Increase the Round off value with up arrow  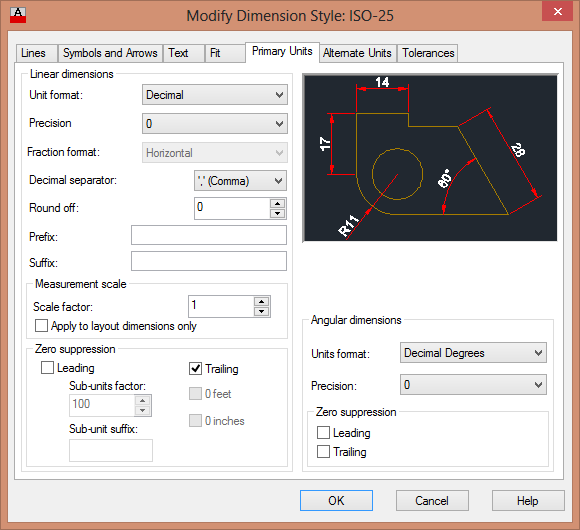coord(277,203)
